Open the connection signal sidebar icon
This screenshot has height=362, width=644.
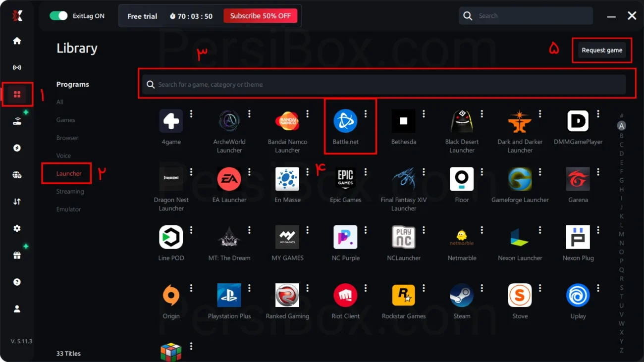(x=17, y=67)
